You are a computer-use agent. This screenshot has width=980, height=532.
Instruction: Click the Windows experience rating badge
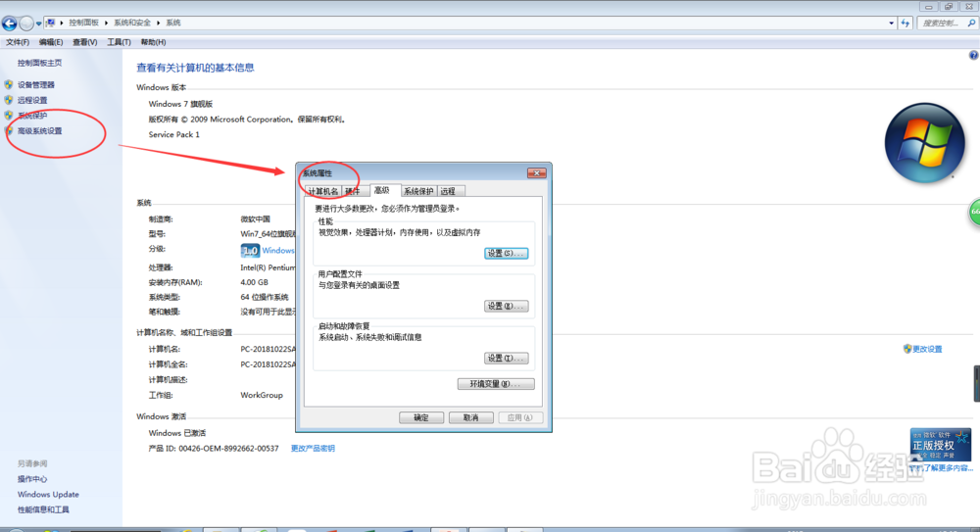pyautogui.click(x=250, y=251)
